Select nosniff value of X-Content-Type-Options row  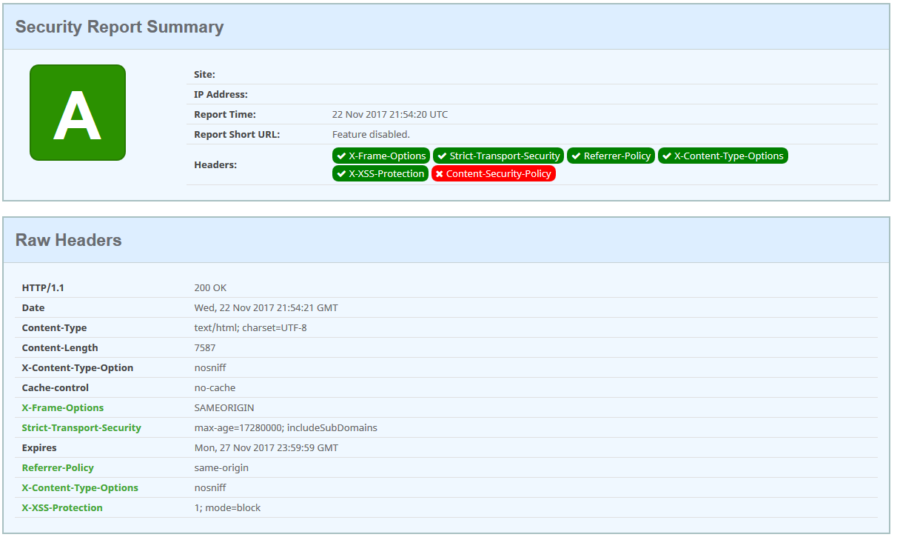[x=210, y=488]
